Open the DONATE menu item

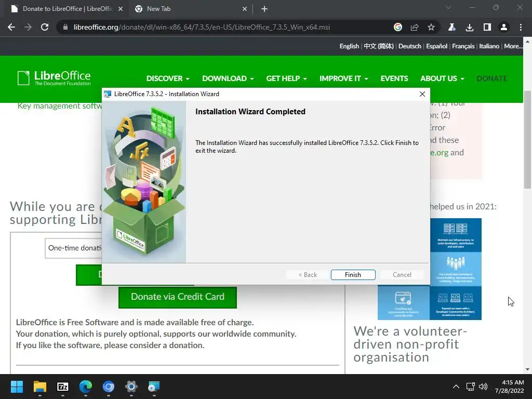click(491, 78)
